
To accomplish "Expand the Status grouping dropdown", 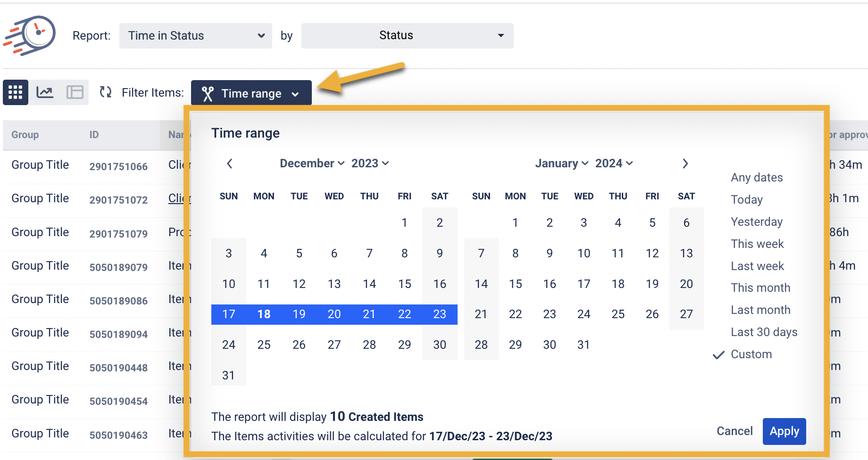I will (407, 36).
